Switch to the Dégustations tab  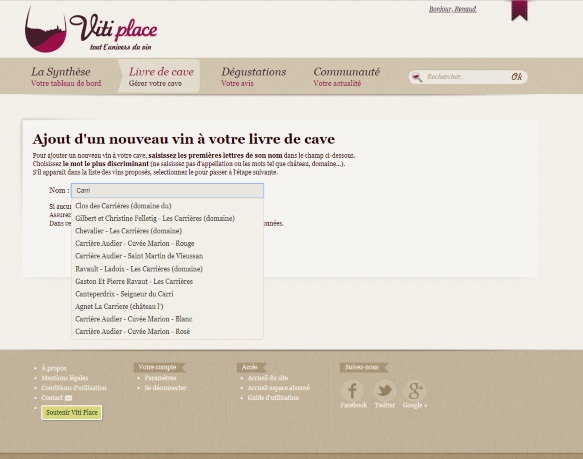coord(254,76)
